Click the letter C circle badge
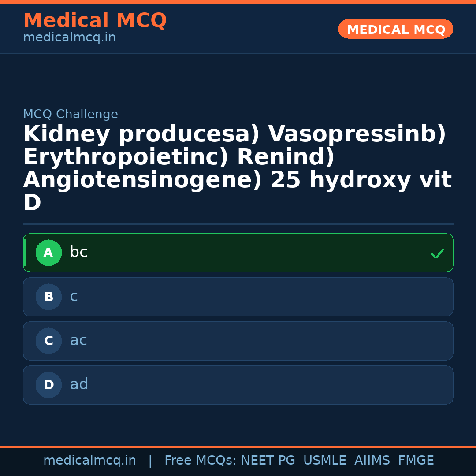 48,341
